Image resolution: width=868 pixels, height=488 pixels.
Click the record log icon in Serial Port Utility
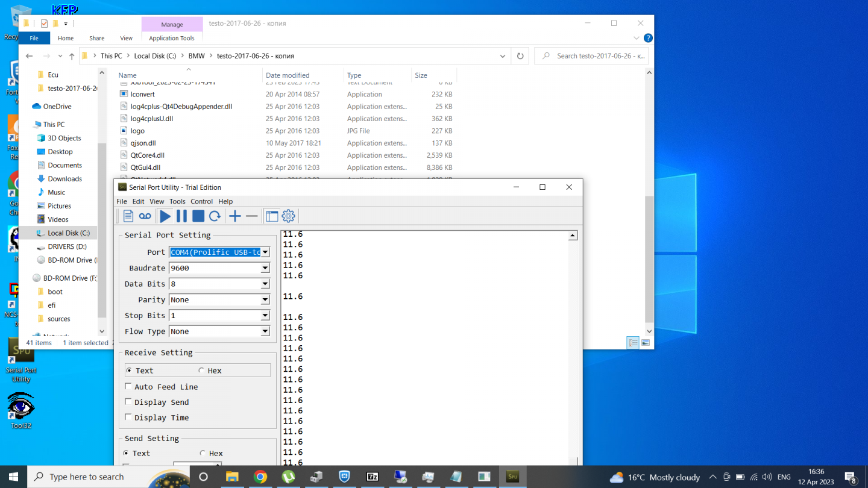pos(145,216)
